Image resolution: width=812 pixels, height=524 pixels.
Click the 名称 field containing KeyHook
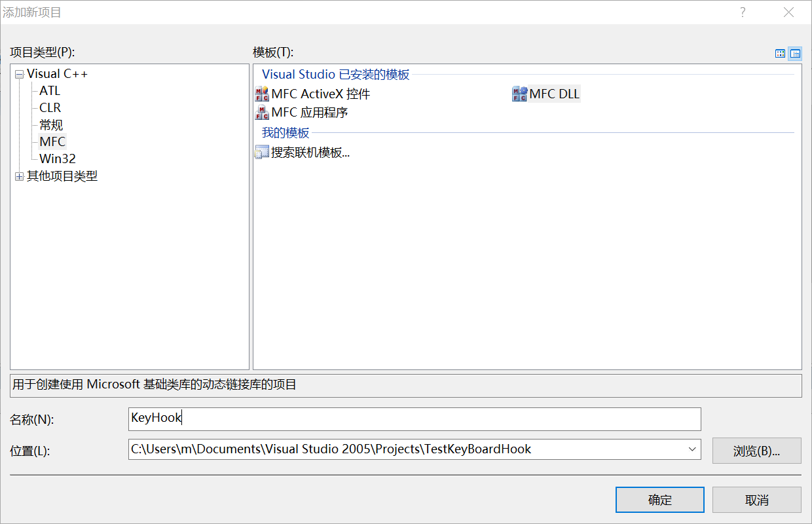414,419
